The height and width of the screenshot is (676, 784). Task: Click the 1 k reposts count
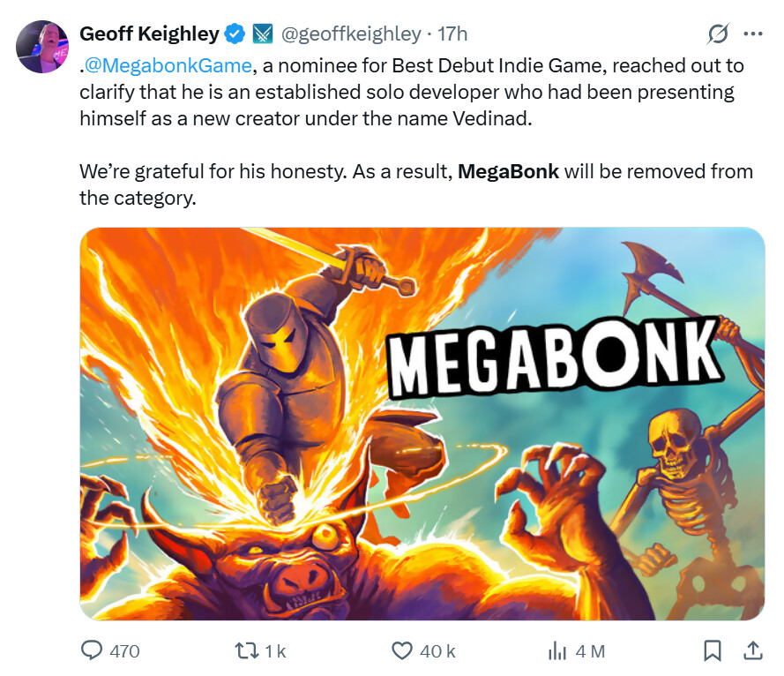pos(275,651)
